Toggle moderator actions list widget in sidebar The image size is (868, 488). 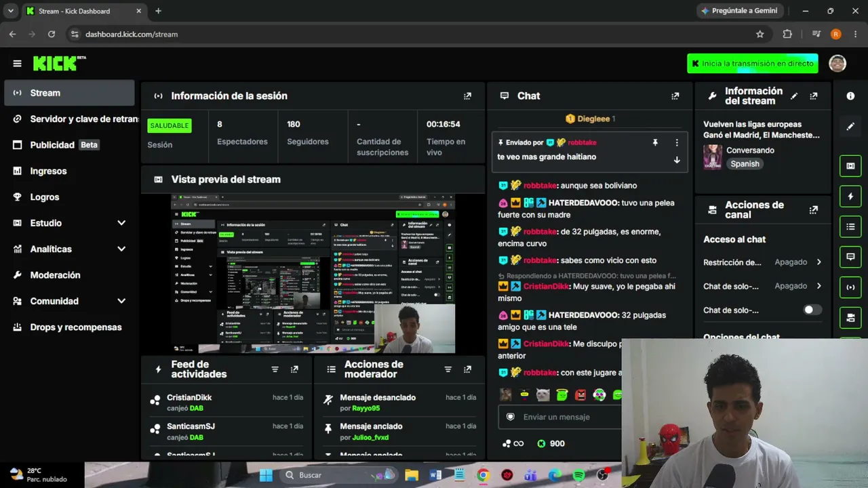coord(850,226)
